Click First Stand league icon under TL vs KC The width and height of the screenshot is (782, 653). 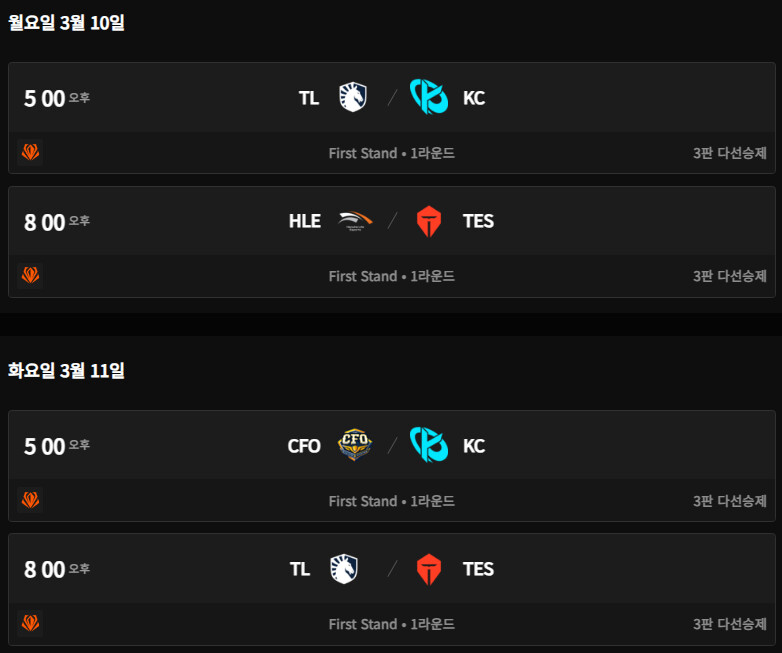tap(31, 152)
